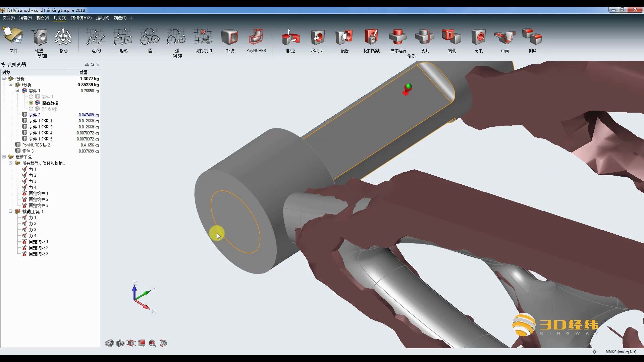Click the 0.047409 kg mass link
The image size is (644, 362).
coord(89,115)
